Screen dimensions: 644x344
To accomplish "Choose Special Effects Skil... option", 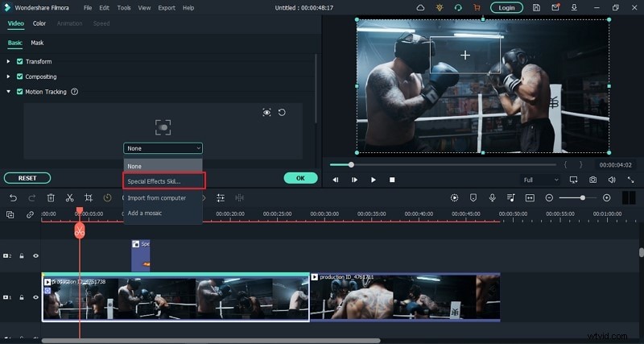I will 163,181.
